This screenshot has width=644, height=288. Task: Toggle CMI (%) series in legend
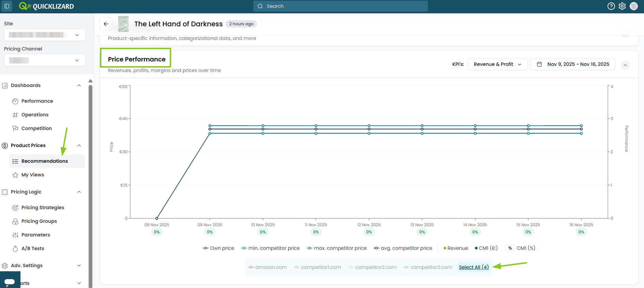(x=520, y=248)
